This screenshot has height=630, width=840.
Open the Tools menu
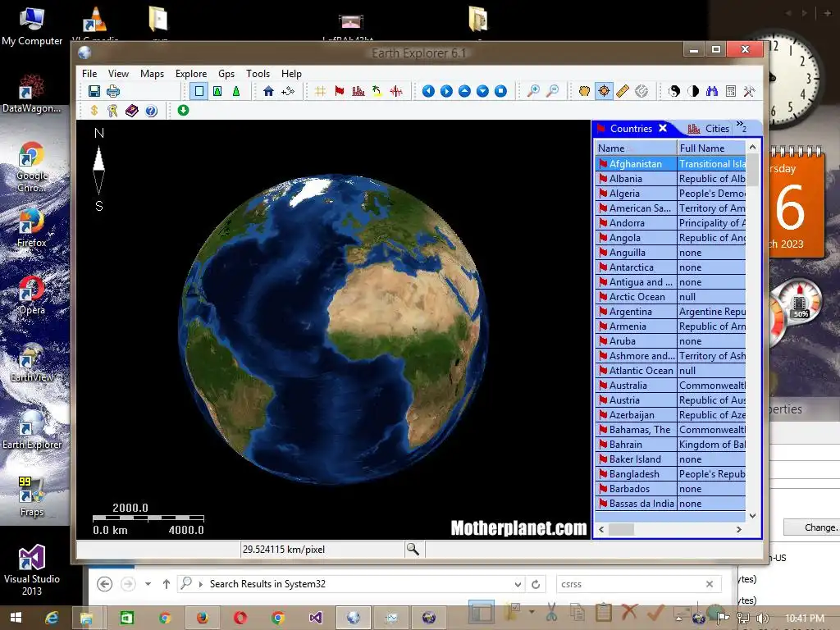coord(258,73)
